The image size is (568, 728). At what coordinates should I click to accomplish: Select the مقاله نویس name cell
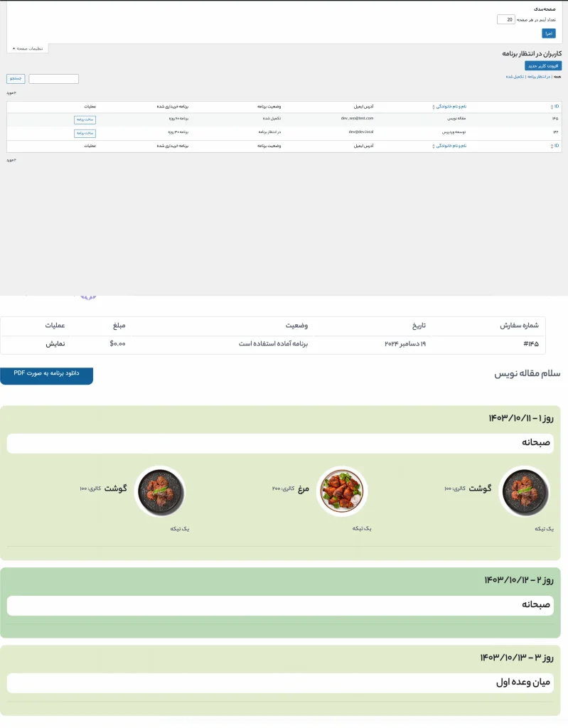click(x=456, y=119)
